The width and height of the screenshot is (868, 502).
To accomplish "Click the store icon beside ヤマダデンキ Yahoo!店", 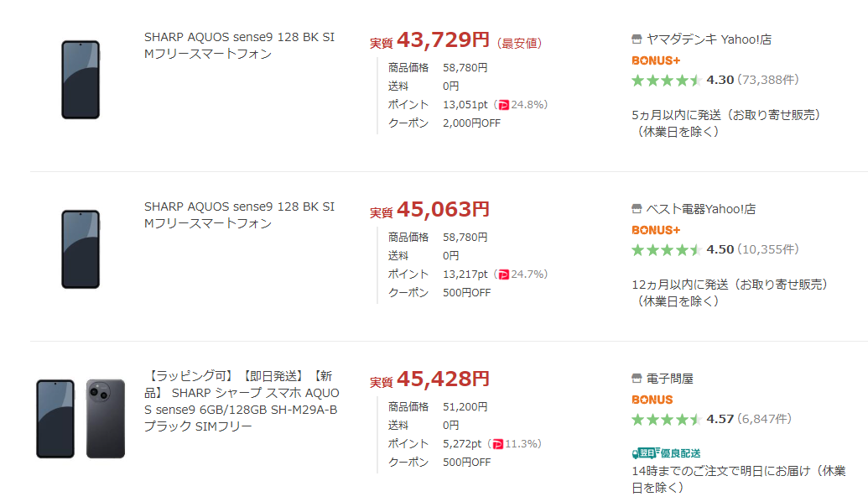I will pyautogui.click(x=637, y=39).
